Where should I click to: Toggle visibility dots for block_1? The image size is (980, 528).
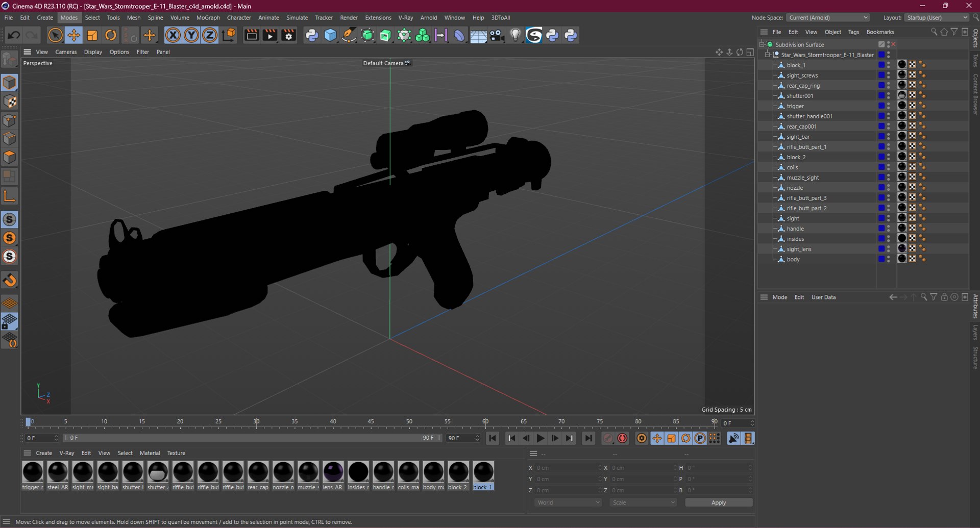889,65
